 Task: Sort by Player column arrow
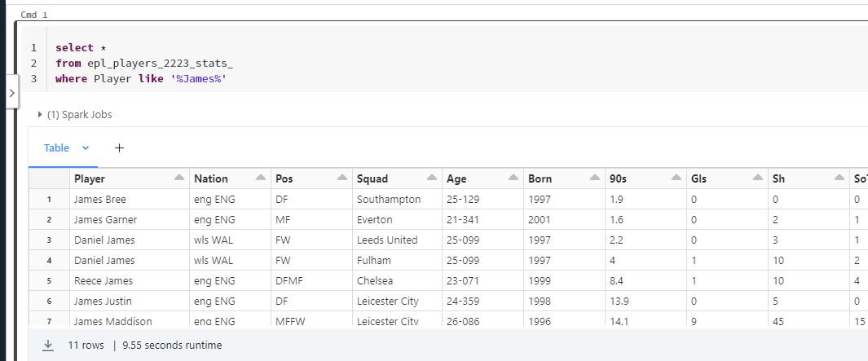point(178,178)
